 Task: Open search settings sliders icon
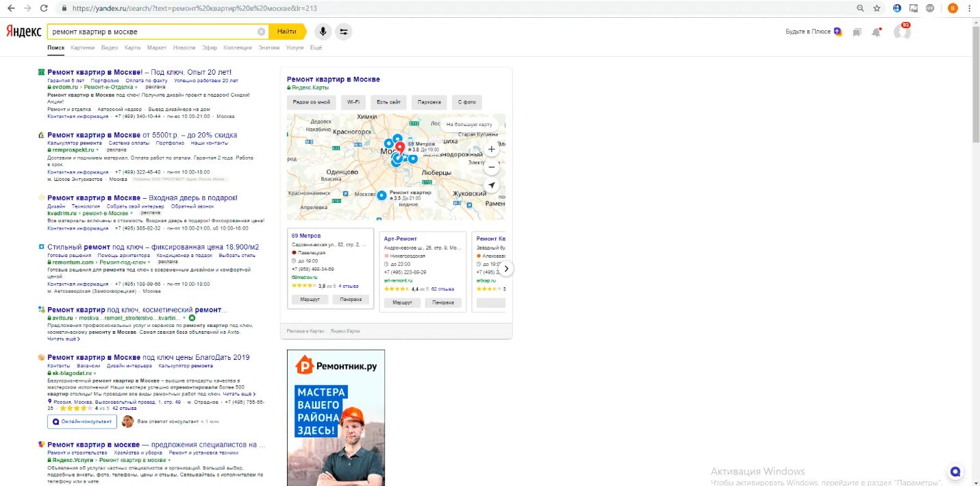(344, 32)
